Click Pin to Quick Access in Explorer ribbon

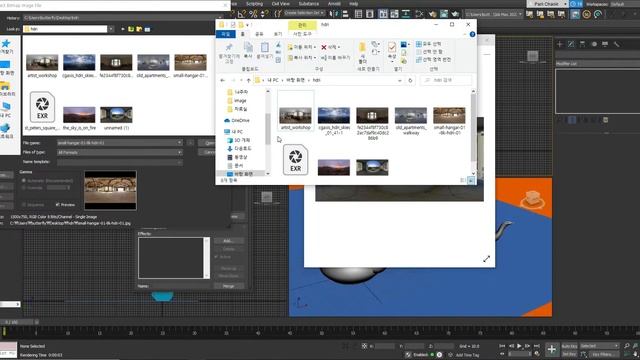coord(229,52)
